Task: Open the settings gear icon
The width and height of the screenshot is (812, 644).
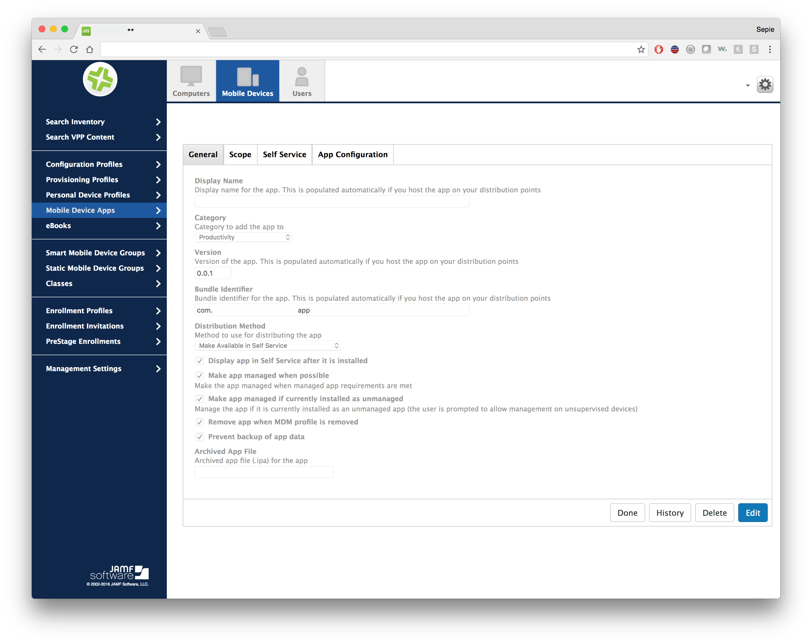Action: tap(765, 85)
